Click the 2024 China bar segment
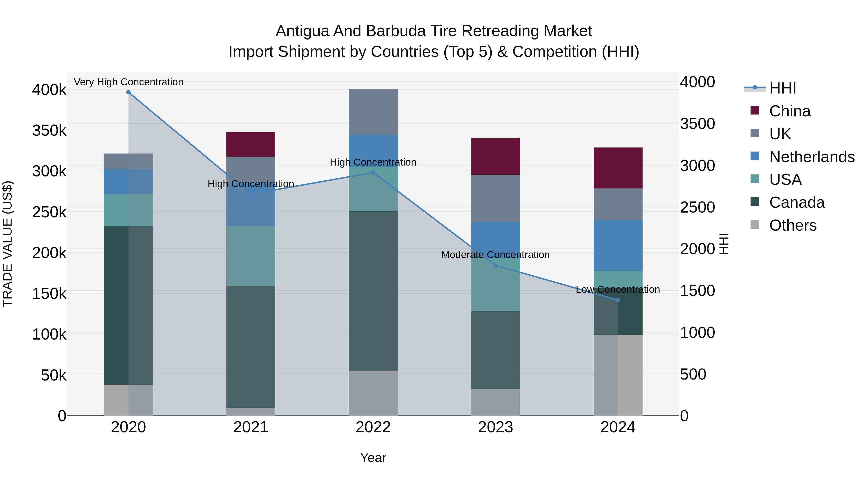The image size is (868, 488). click(618, 168)
